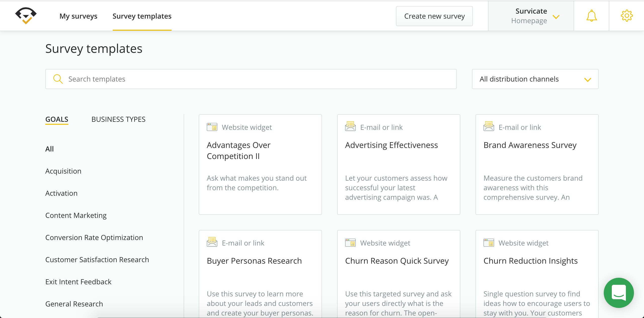Select the GOALS tab
This screenshot has width=644, height=318.
[57, 119]
